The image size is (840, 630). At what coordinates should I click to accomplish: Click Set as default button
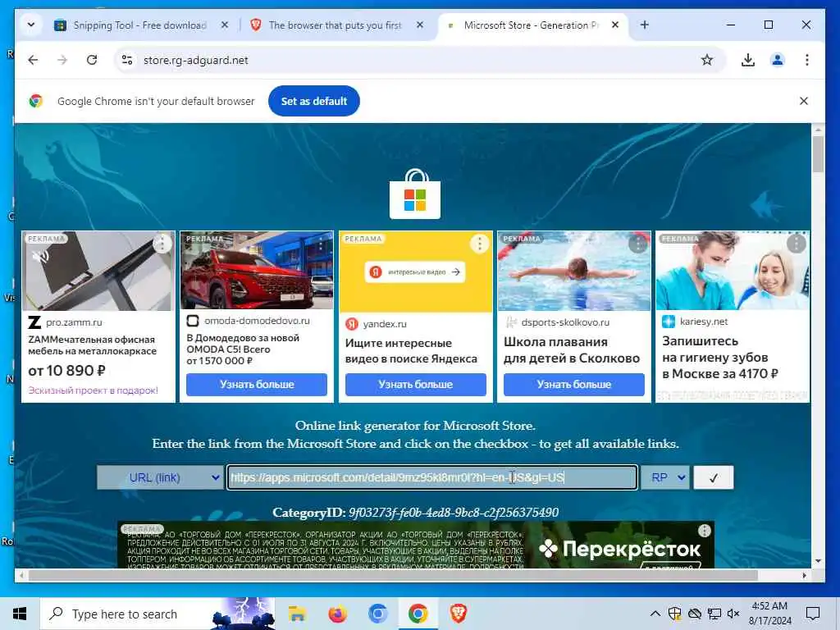tap(314, 101)
